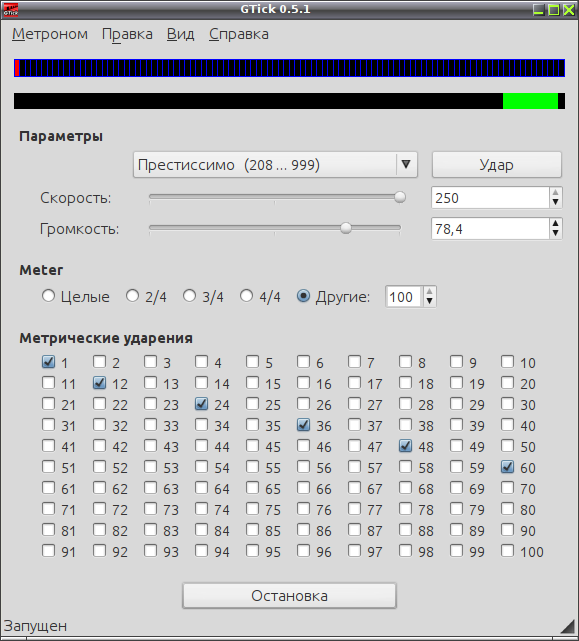
Task: Click the GTick application icon in title bar
Action: 10,9
